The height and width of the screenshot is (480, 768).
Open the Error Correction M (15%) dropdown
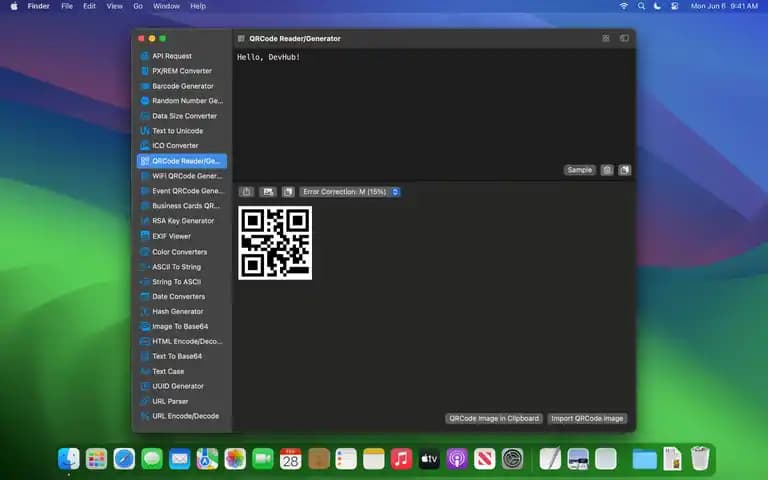point(350,192)
